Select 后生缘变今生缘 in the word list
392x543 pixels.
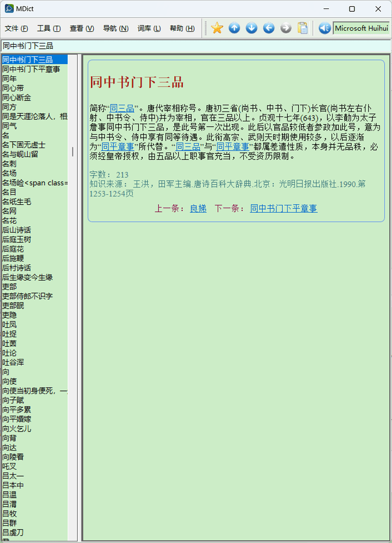[34, 277]
